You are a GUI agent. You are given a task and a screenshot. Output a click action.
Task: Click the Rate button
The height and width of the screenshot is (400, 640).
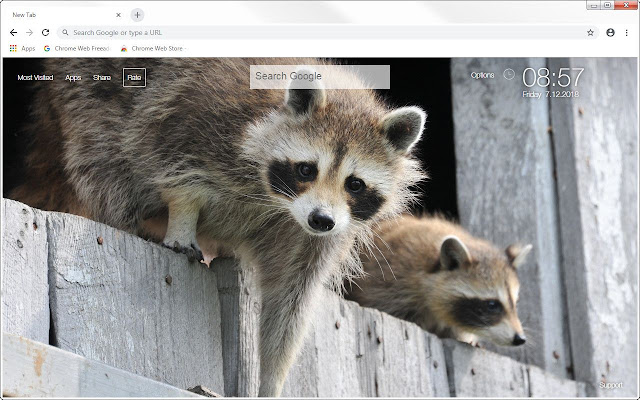(134, 78)
